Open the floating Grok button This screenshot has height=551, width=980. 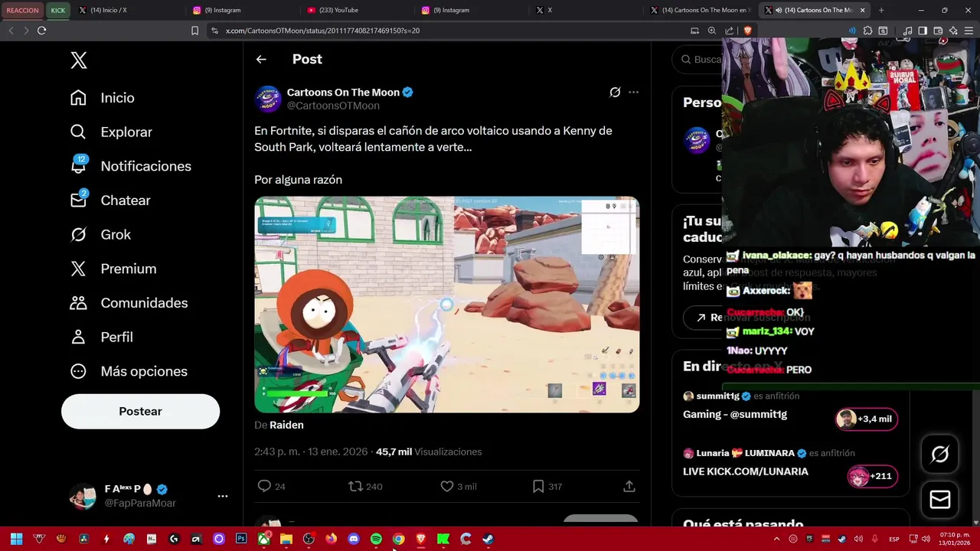[x=939, y=455]
